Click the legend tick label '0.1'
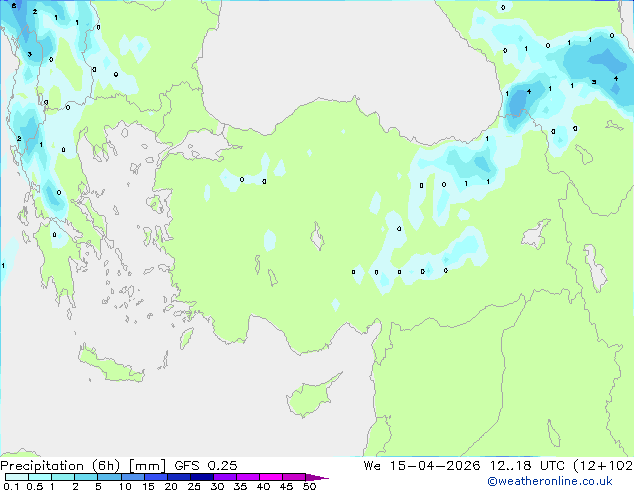634x490 pixels. click(x=11, y=486)
